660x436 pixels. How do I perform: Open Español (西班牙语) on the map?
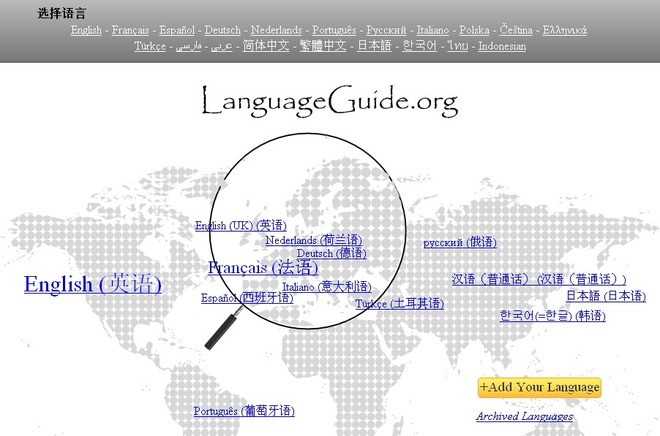(x=247, y=298)
